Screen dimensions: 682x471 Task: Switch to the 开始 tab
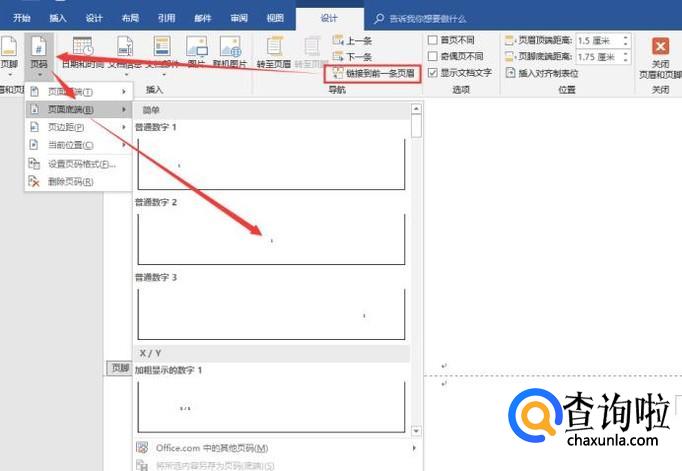tap(21, 18)
